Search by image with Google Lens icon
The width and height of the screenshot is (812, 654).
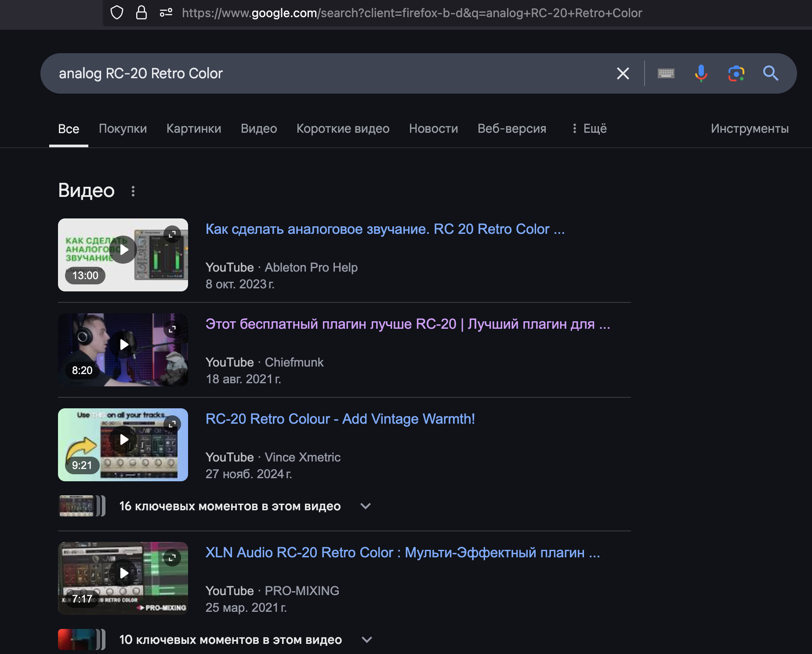pos(736,73)
